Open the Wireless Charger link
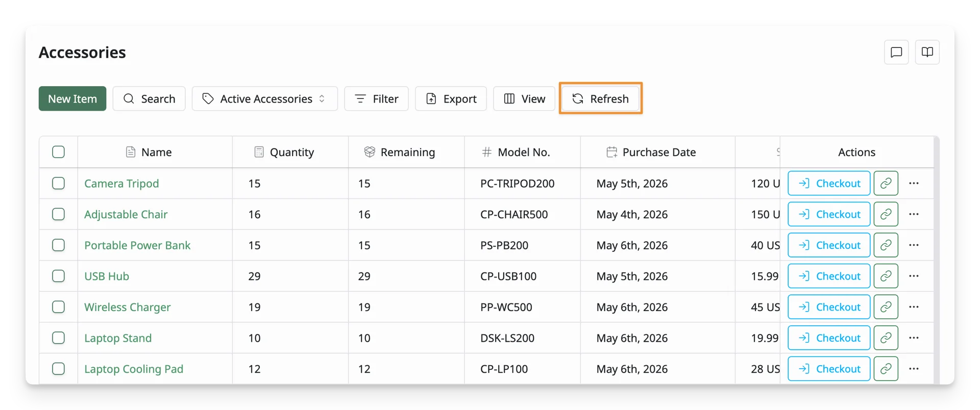This screenshot has height=410, width=980. [128, 307]
